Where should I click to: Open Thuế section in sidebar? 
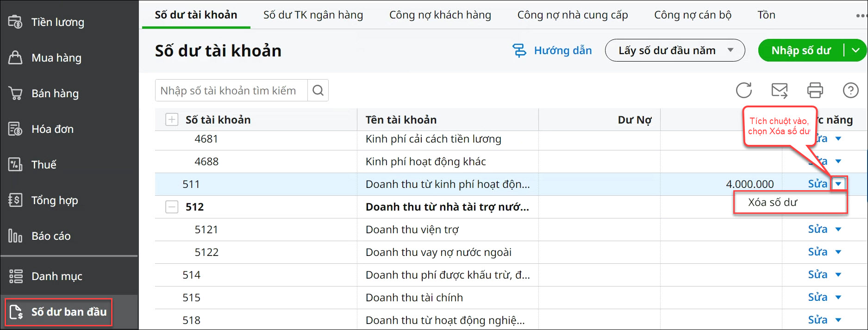[44, 165]
